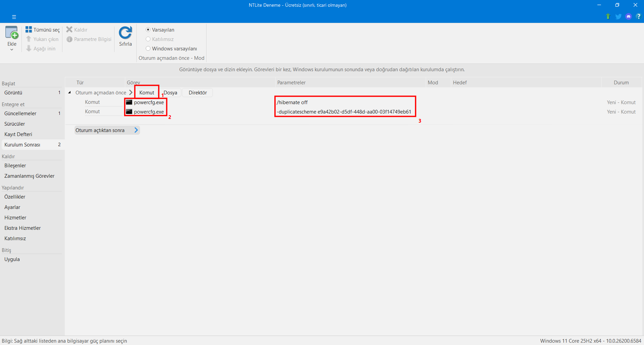Click the Direktör button
The height and width of the screenshot is (345, 644).
[x=197, y=92]
